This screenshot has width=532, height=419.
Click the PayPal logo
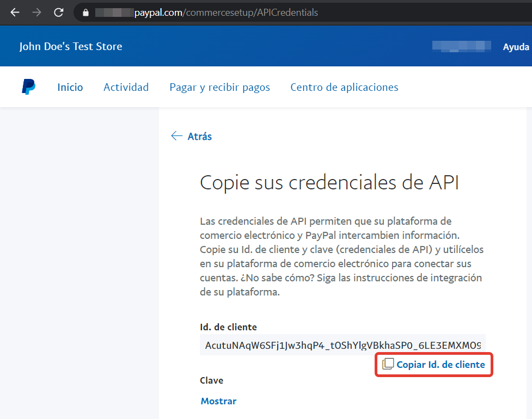(29, 87)
